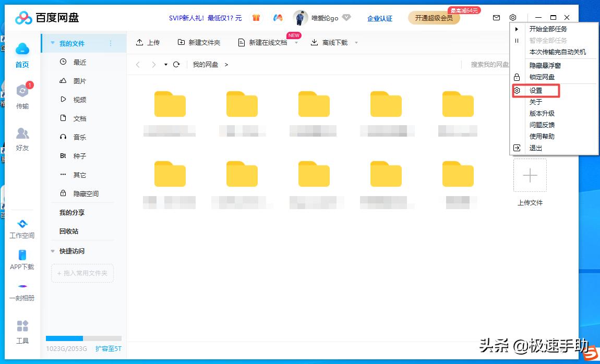Go back with the left arrow
The image size is (600, 364).
[138, 65]
